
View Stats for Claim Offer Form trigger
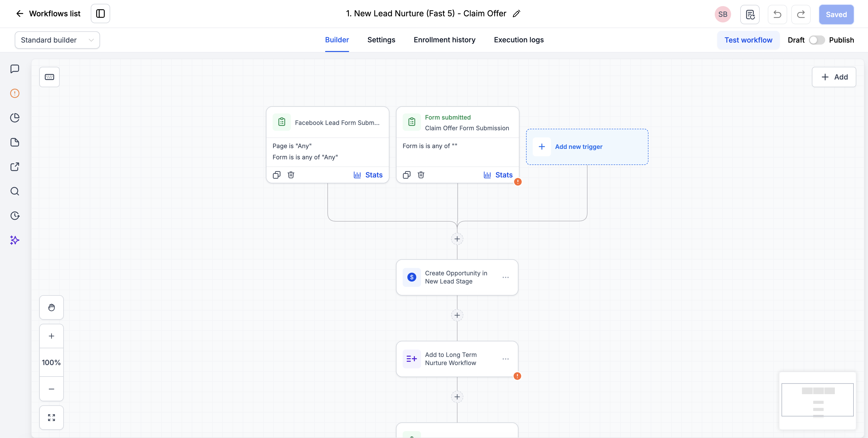click(x=498, y=175)
